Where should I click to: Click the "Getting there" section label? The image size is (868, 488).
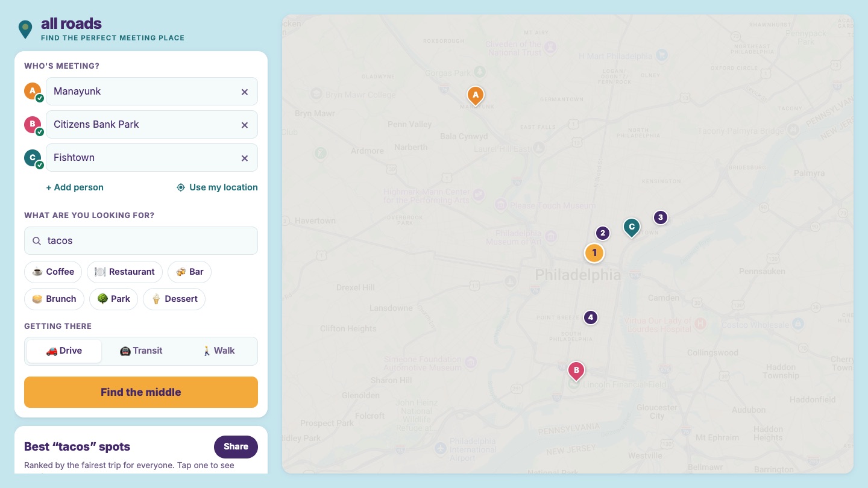pos(58,326)
